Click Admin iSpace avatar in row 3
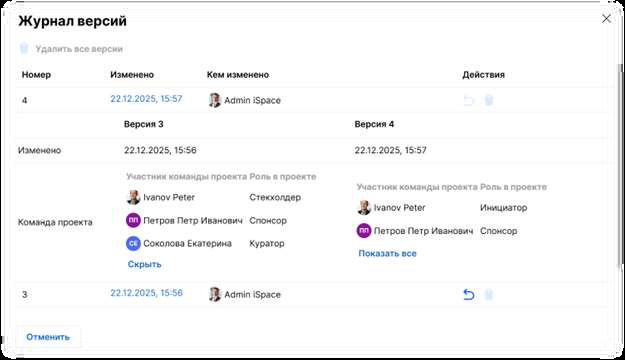 pos(214,294)
